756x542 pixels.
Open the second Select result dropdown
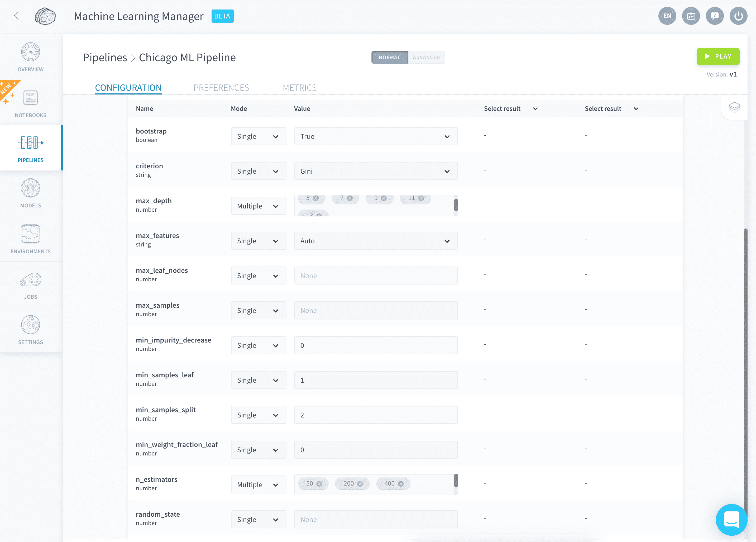[x=611, y=109]
